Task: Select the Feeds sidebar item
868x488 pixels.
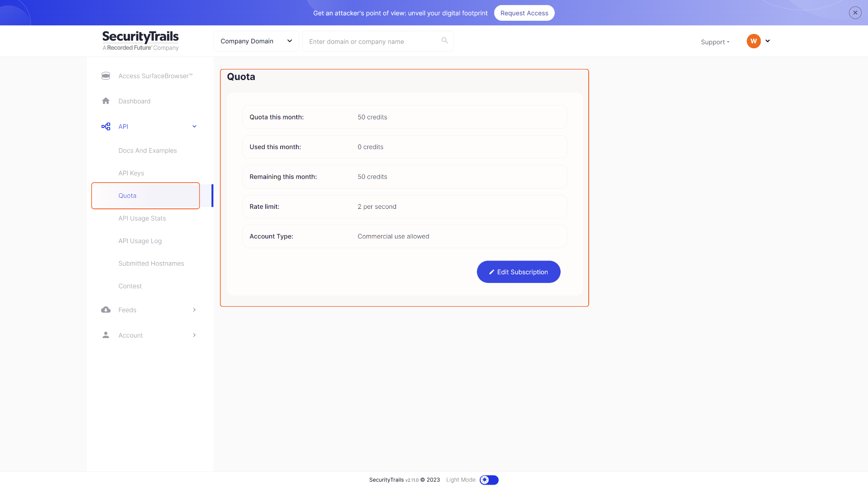Action: (127, 310)
